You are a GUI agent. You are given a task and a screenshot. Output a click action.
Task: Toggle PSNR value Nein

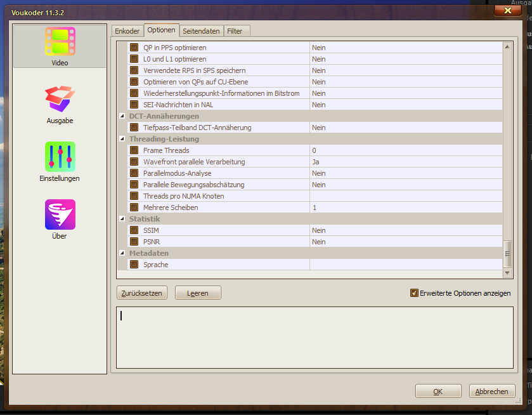[x=406, y=242]
